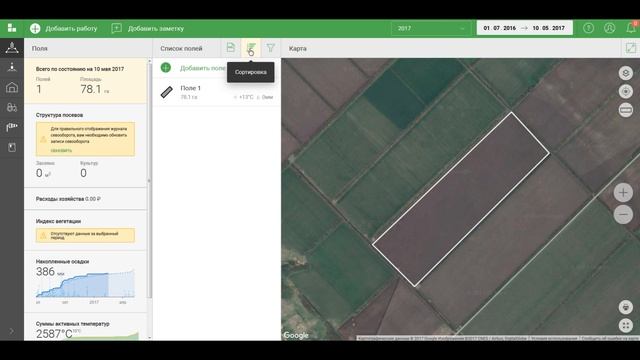
Task: Click the 78.1 area value in the summary
Action: point(91,89)
